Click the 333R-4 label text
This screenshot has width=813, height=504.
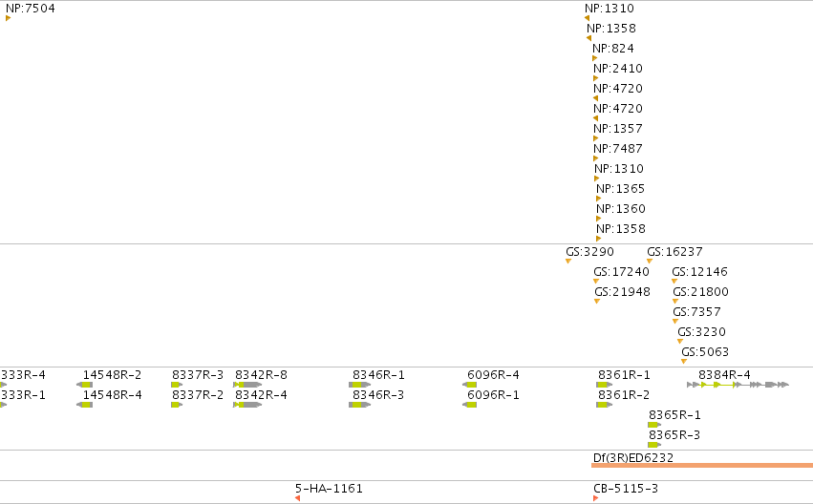[x=23, y=375]
